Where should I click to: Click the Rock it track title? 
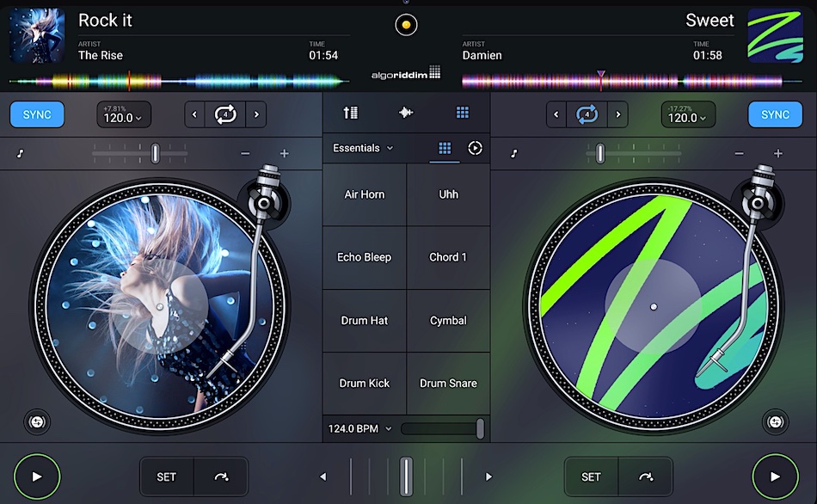pos(105,21)
